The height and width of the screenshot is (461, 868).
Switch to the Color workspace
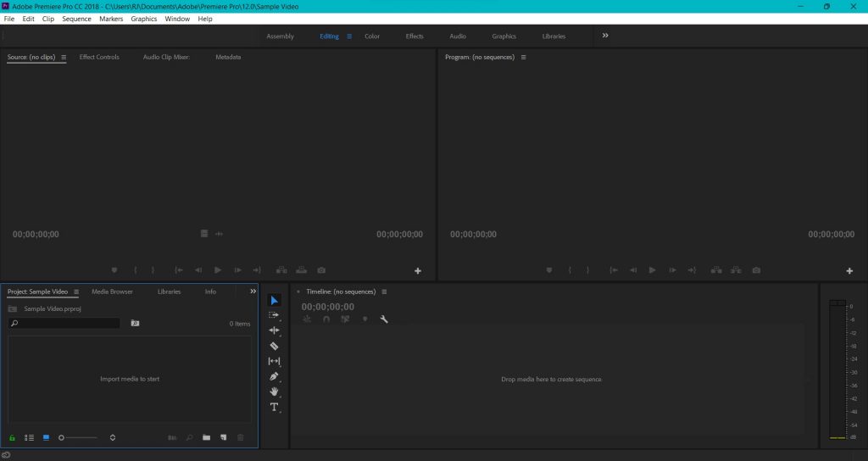click(x=372, y=36)
